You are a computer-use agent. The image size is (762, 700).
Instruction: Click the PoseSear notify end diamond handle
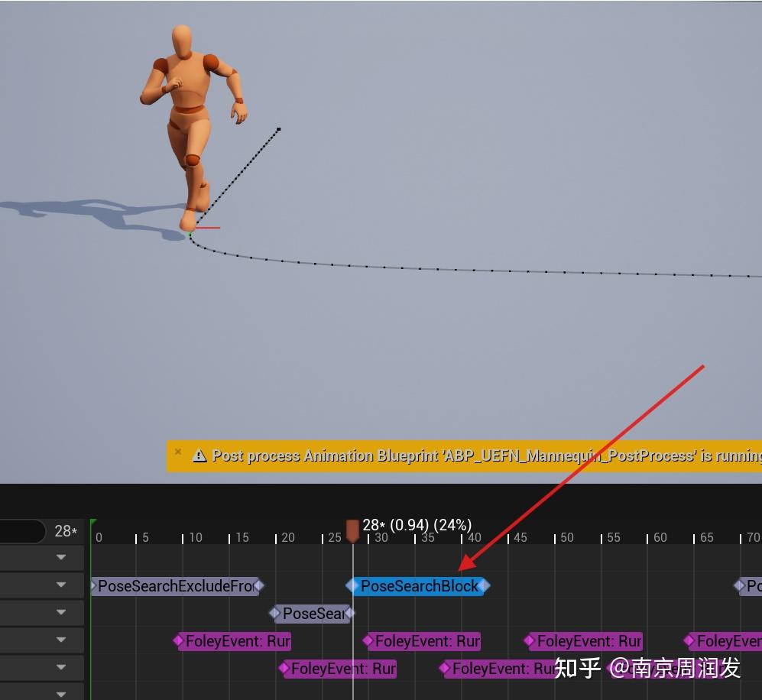[350, 614]
